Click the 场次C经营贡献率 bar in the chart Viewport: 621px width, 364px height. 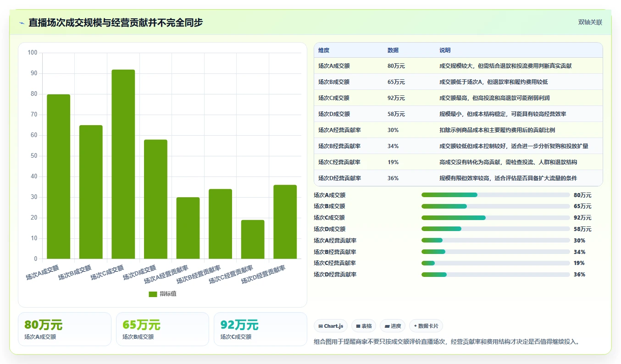pos(253,239)
